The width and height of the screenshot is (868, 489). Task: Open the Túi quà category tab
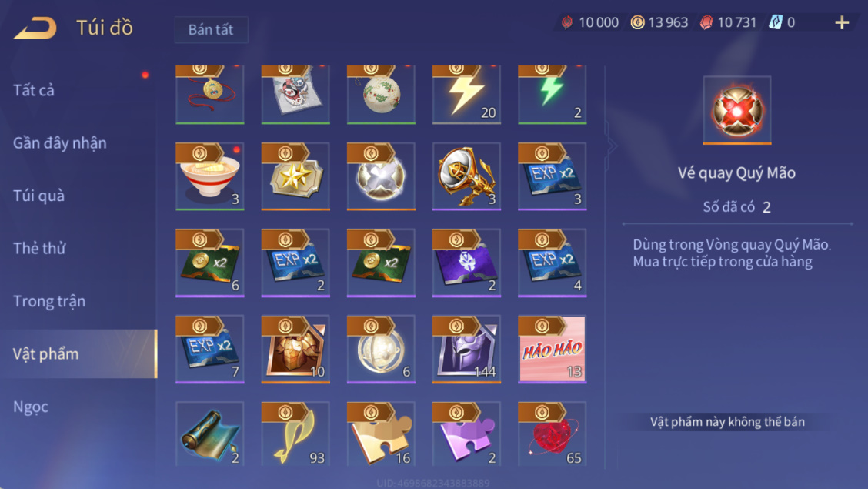(38, 196)
